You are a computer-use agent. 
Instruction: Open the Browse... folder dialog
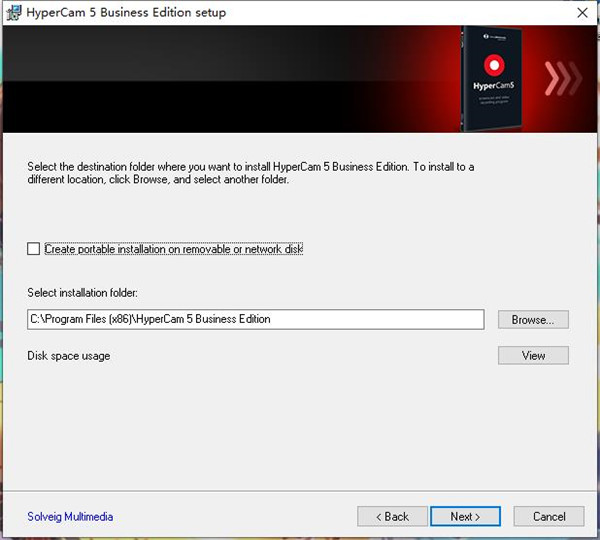(x=533, y=320)
